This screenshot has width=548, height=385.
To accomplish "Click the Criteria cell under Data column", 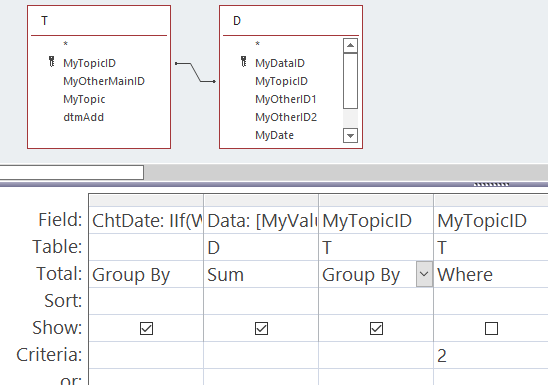I will point(261,355).
